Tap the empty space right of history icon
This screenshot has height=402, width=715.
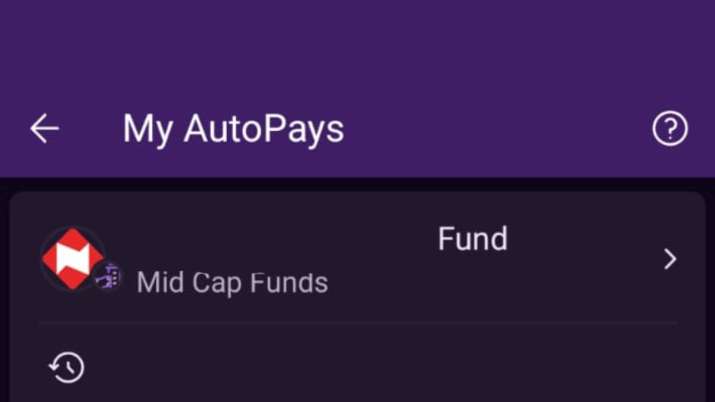[380, 367]
